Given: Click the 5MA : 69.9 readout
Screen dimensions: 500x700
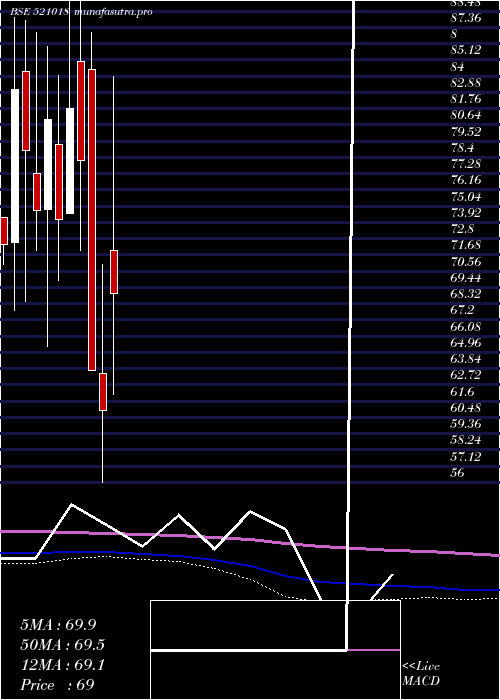Looking at the screenshot, I should [58, 625].
